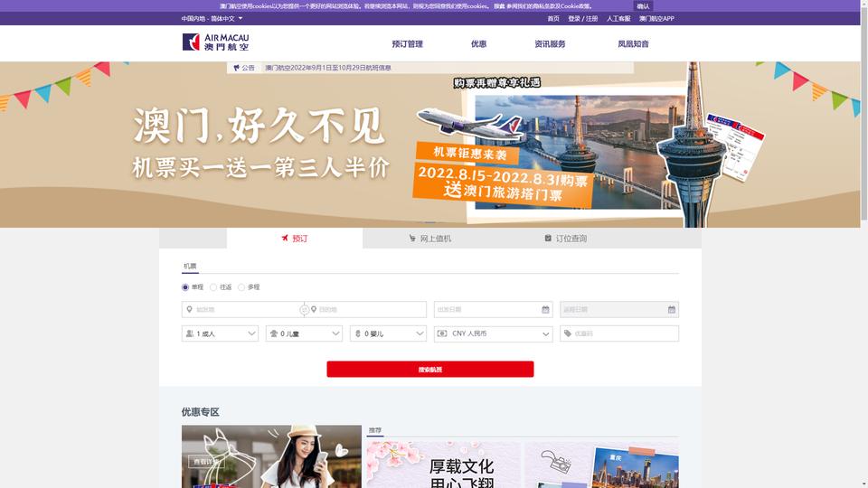This screenshot has width=868, height=488.
Task: Click the red 搜索航班 button
Action: [430, 369]
